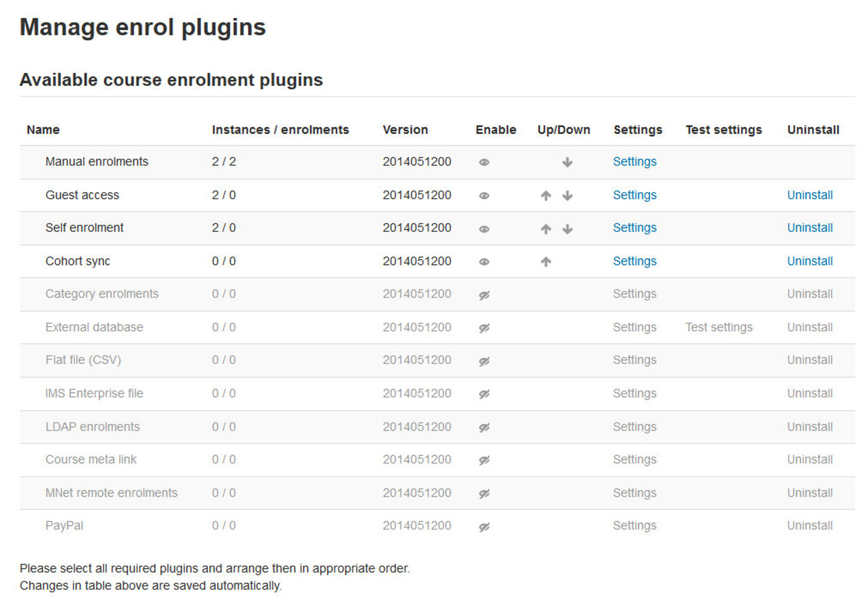Move Self enrolment up in the list

546,228
